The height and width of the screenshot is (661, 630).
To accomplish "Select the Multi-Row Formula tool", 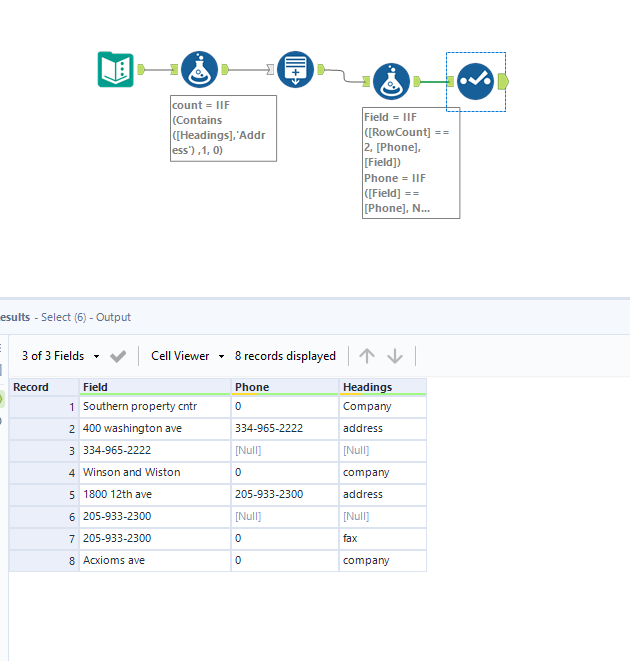I will pos(296,70).
